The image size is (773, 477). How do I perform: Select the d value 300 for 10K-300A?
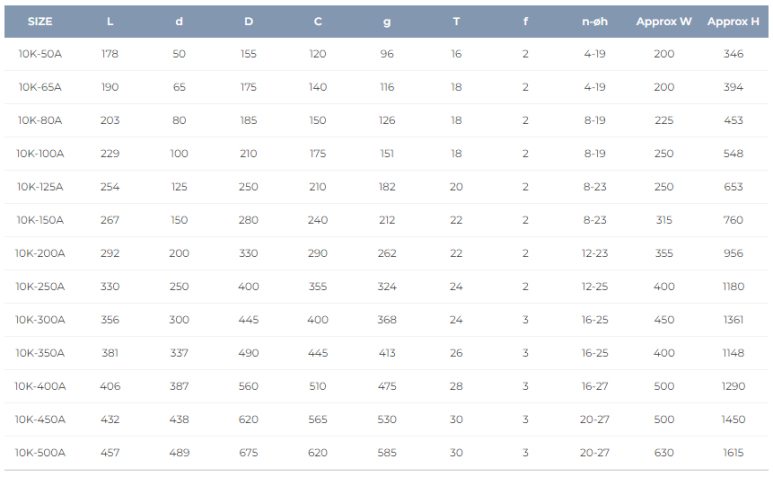tap(179, 320)
